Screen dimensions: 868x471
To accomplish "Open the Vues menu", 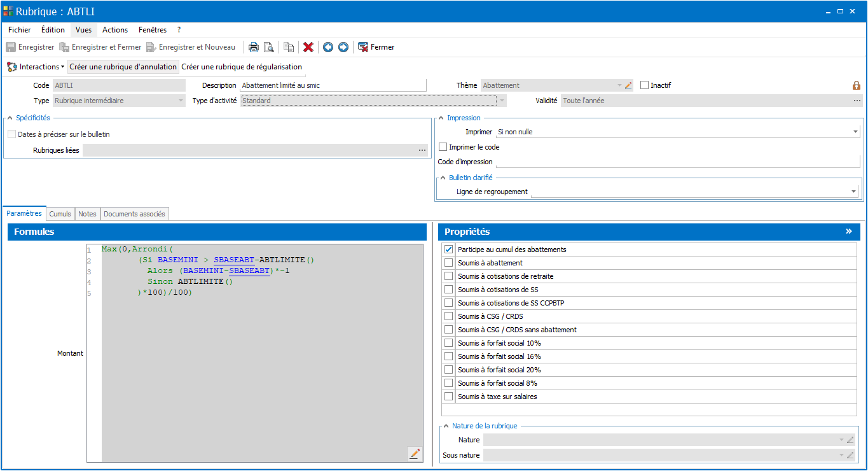I will (x=83, y=30).
